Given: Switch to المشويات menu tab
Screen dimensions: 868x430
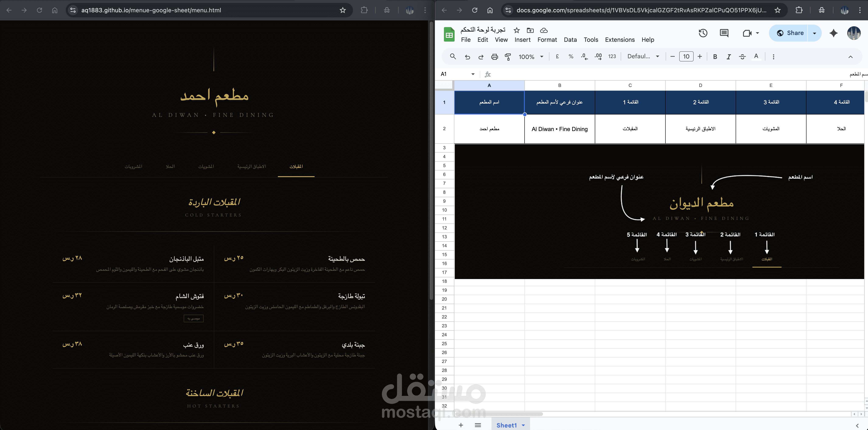Looking at the screenshot, I should [206, 166].
